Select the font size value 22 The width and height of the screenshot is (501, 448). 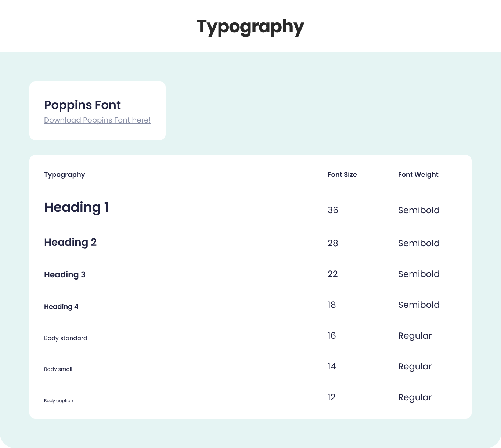click(x=332, y=274)
